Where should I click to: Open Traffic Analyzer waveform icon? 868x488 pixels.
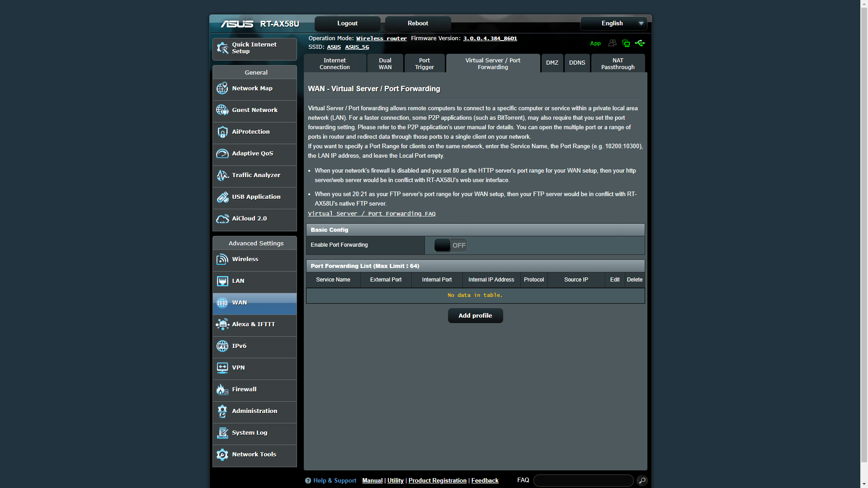tap(222, 175)
